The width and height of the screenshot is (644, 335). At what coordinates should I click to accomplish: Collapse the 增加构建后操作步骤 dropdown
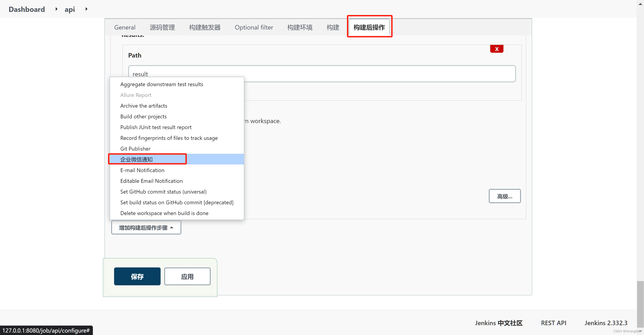click(146, 227)
